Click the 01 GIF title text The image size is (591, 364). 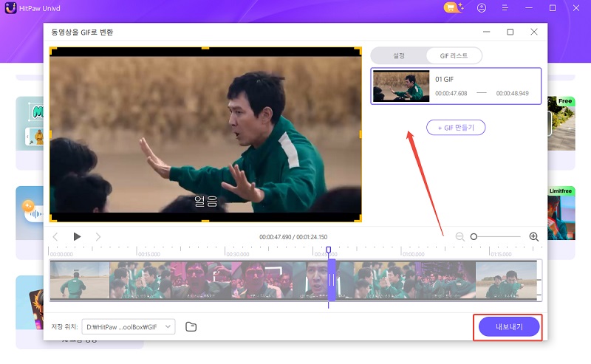(445, 80)
